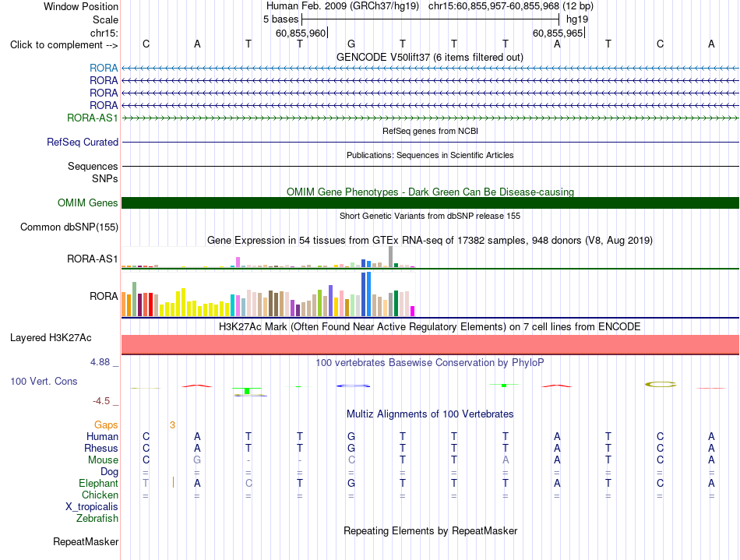Open 'H3K27Ac Mark' ENCODE track title

point(430,326)
